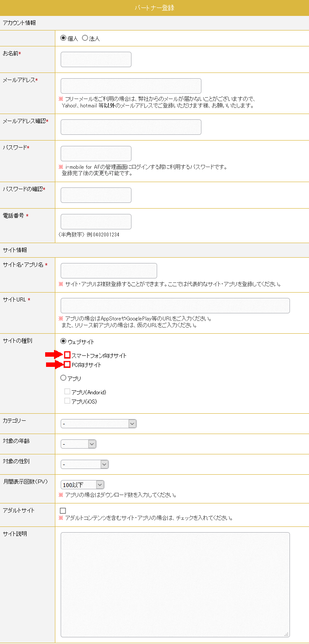Viewport: 309px width, 644px height.
Task: Click the パートナー登録 header text
Action: click(154, 8)
